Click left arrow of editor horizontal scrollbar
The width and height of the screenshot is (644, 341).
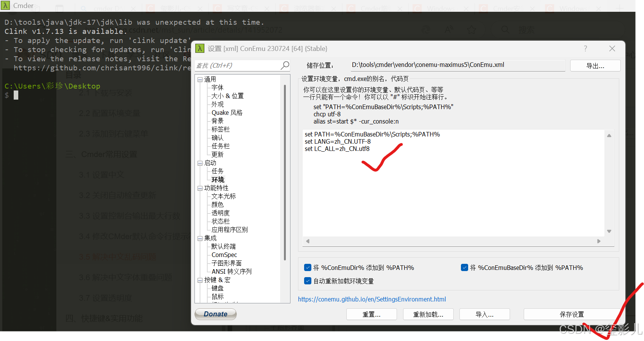pyautogui.click(x=308, y=241)
